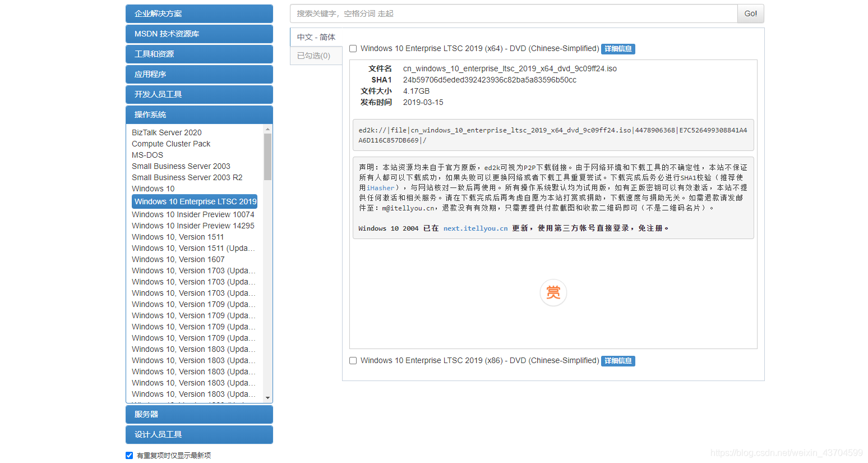The image size is (868, 463).
Task: Click the 2019-03-15 release date
Action: point(423,102)
